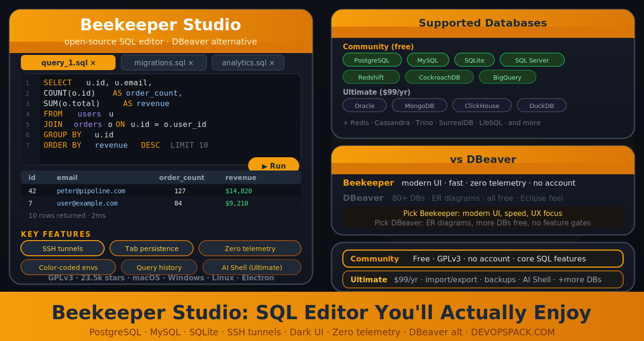Image resolution: width=644 pixels, height=341 pixels.
Task: Click the ClickHouse database badge
Action: coord(482,105)
